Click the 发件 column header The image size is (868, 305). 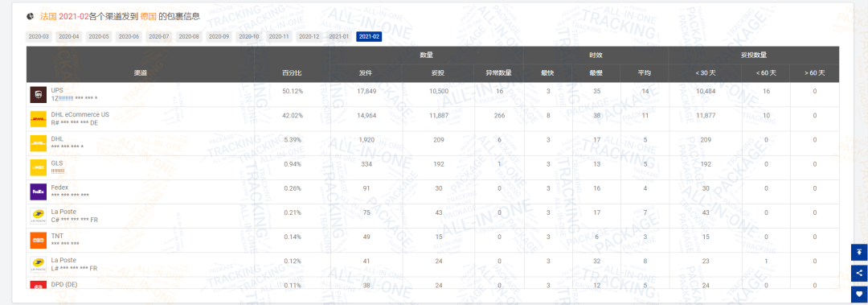point(366,72)
